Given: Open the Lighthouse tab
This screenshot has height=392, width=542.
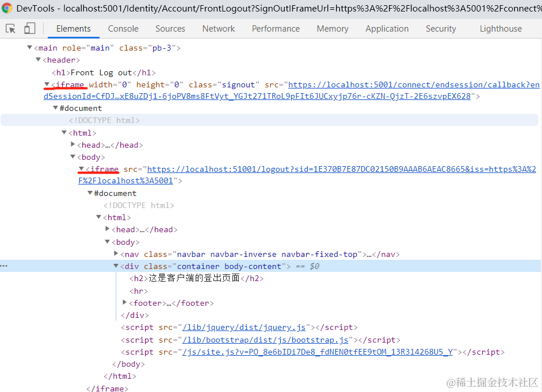Looking at the screenshot, I should (x=501, y=29).
